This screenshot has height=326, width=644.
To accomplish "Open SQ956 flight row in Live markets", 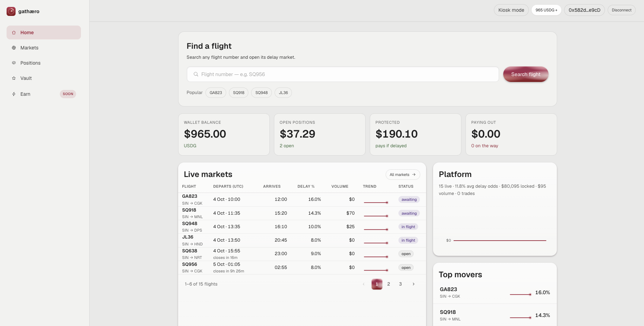I will (x=302, y=268).
